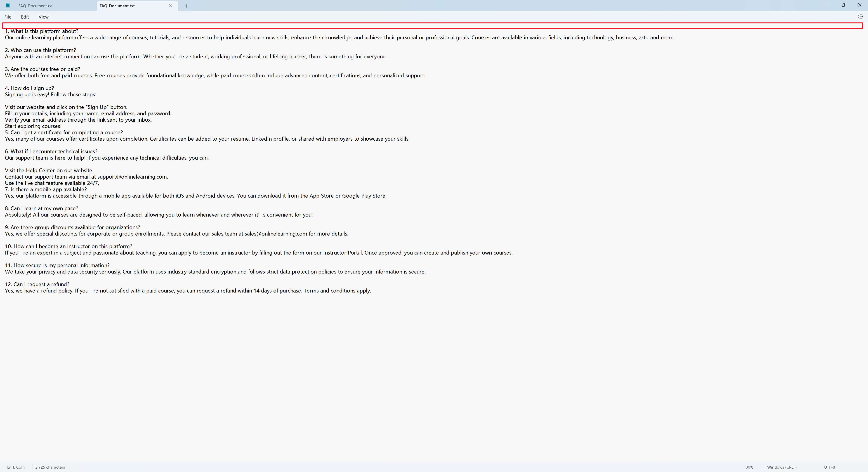Add a new tab with plus icon
Viewport: 868px width, 472px height.
pos(186,6)
